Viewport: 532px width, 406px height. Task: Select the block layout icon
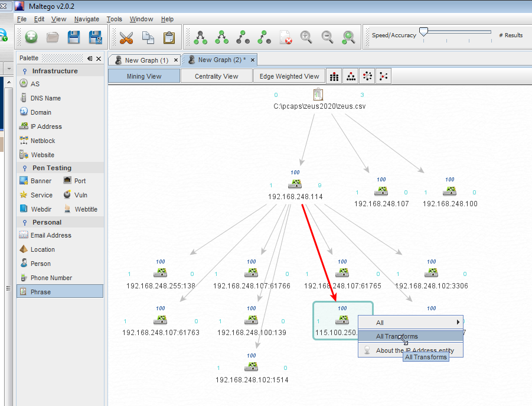pyautogui.click(x=334, y=76)
